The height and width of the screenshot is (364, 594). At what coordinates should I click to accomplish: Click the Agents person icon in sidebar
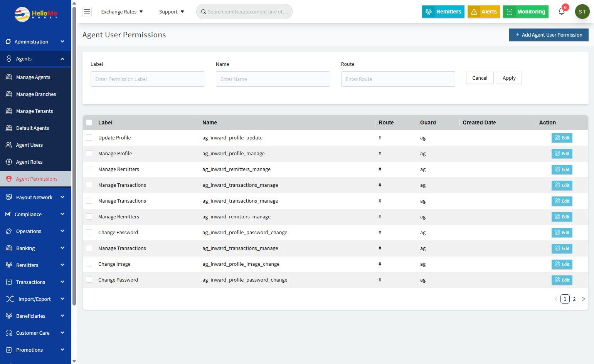pos(9,59)
